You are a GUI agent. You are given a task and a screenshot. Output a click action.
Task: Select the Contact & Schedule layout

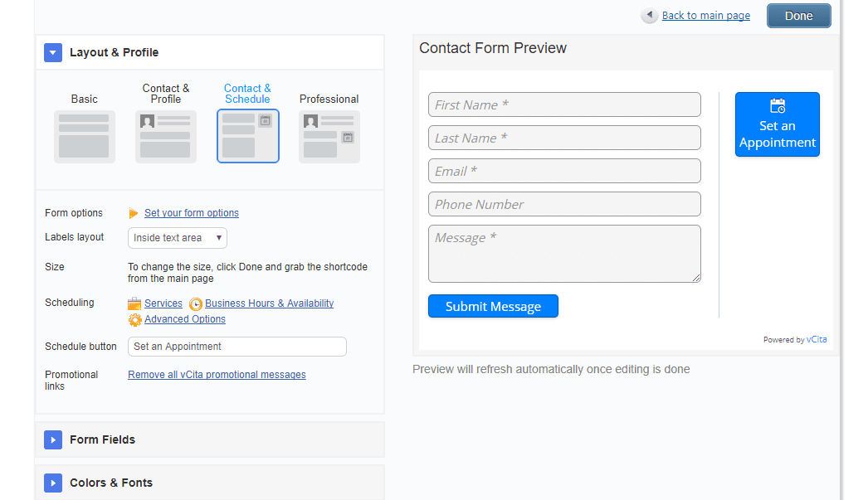(248, 136)
